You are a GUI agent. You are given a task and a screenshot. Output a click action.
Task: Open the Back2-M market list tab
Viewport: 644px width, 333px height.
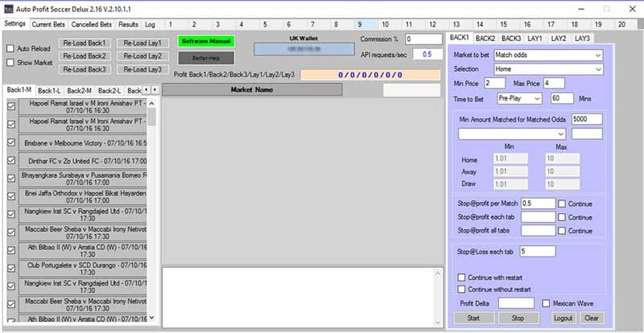tap(80, 90)
